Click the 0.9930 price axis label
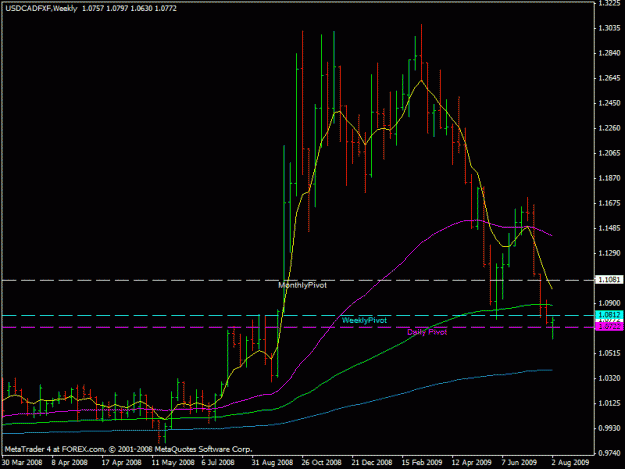 pos(609,428)
